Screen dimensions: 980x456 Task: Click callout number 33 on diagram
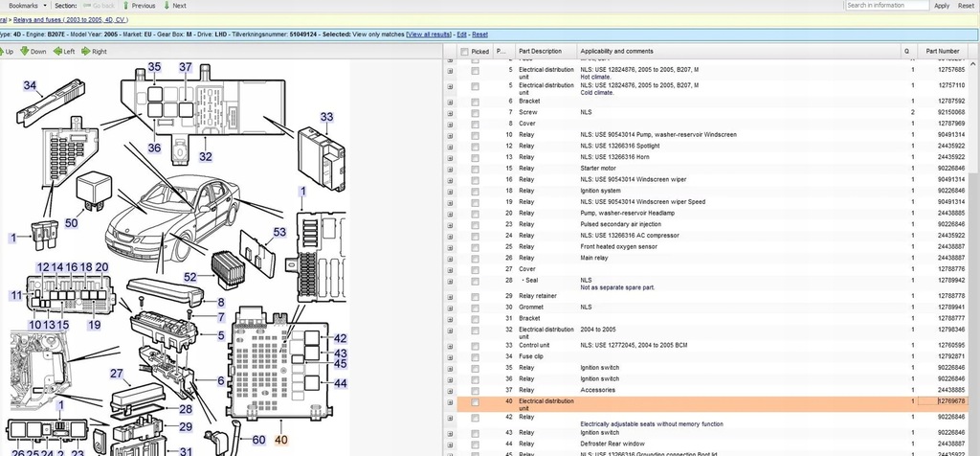(327, 117)
